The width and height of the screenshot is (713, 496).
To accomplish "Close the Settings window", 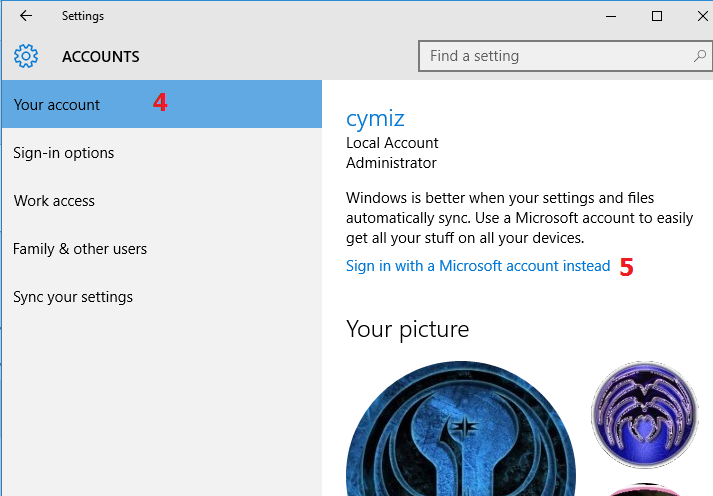I will tap(701, 16).
